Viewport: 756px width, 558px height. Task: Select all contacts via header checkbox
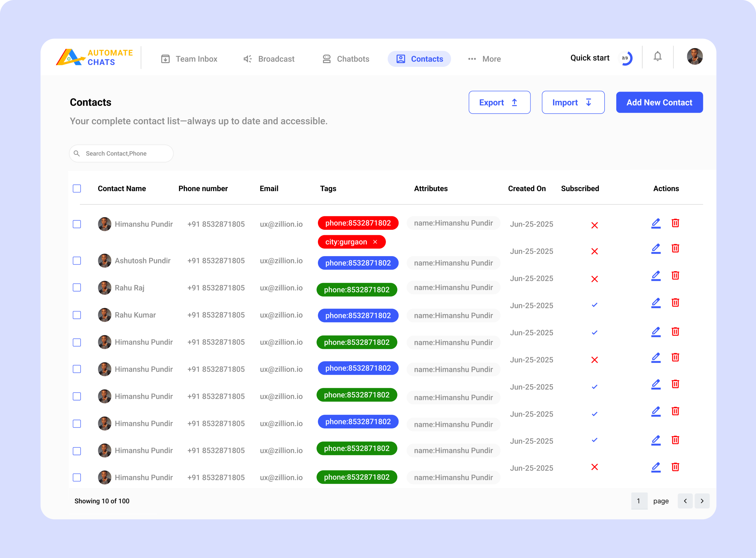(x=77, y=189)
